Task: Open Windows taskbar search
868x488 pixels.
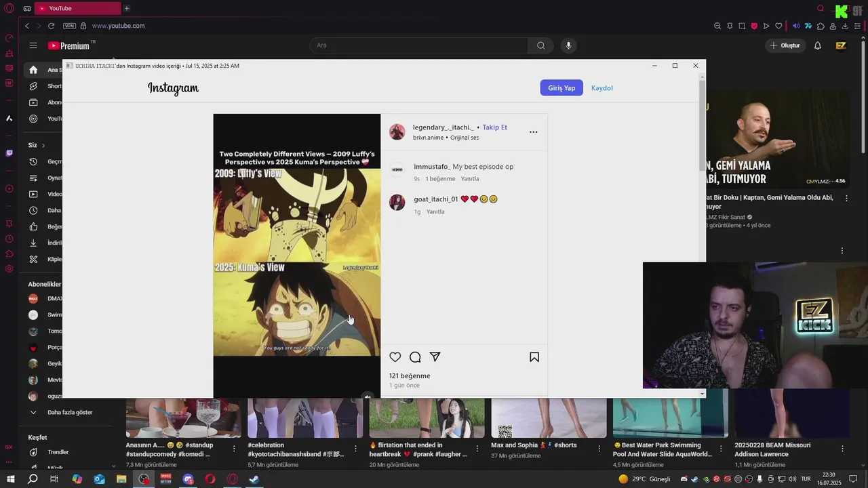Action: pyautogui.click(x=33, y=479)
